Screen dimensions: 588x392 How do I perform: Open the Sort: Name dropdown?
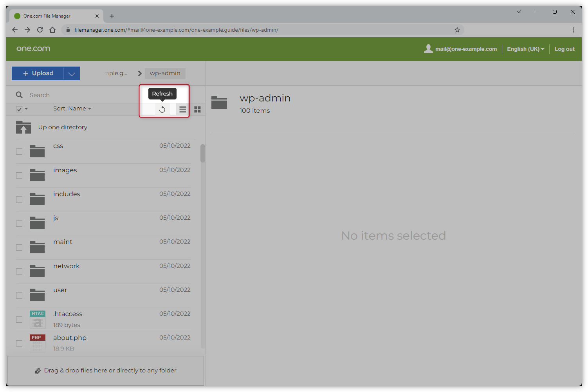pos(72,108)
